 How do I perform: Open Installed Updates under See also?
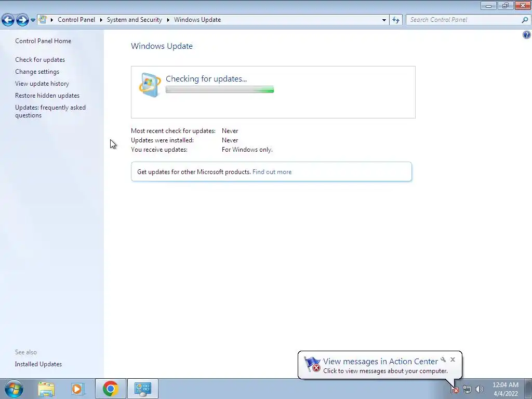tap(38, 364)
